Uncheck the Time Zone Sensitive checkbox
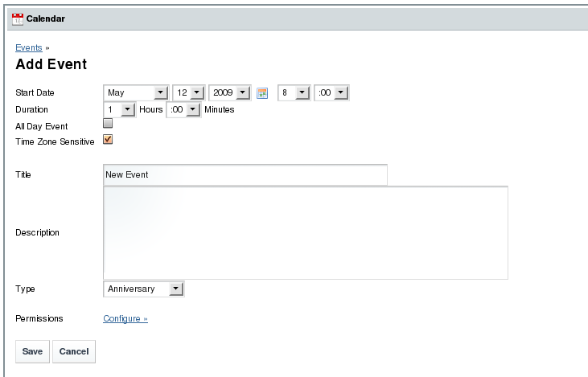This screenshot has height=377, width=588. 108,140
